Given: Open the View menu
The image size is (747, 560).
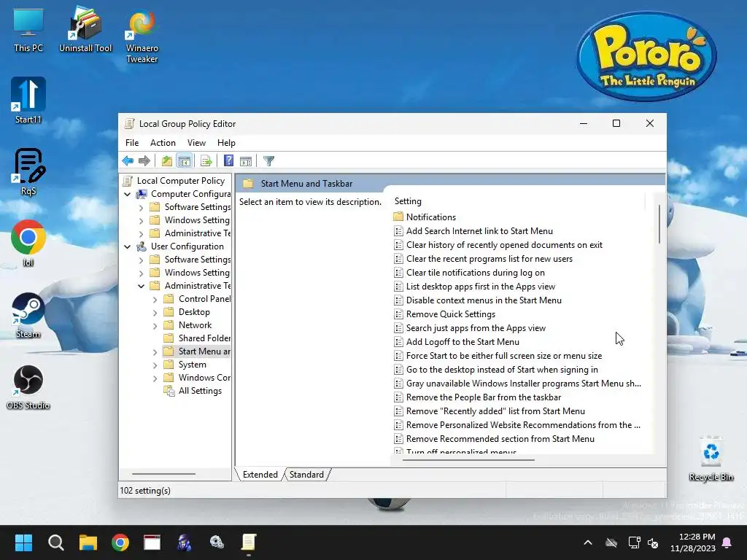Looking at the screenshot, I should tap(196, 143).
